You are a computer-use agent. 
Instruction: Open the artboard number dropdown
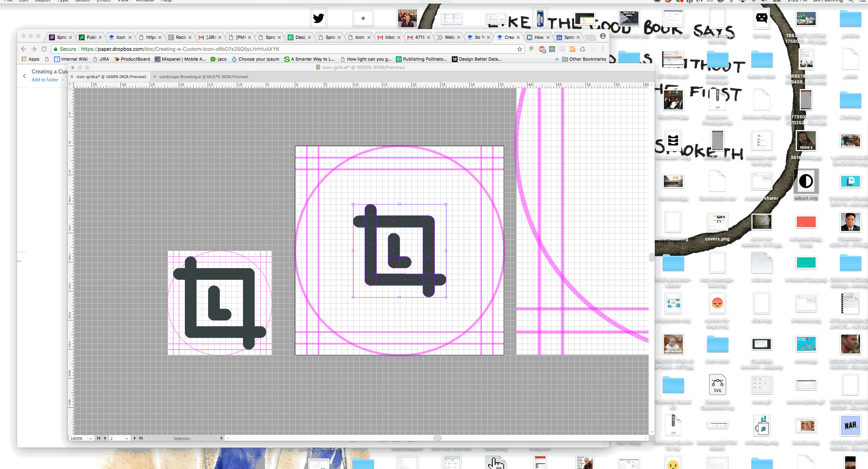point(127,438)
